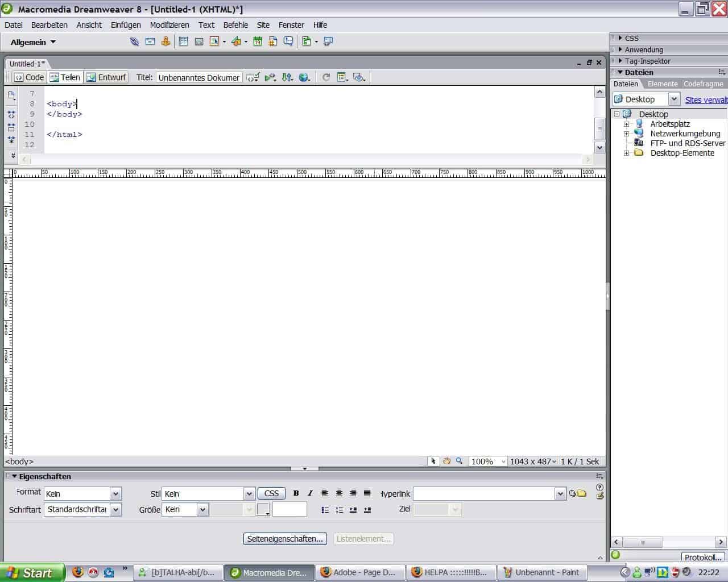
Task: Toggle italic formatting
Action: click(310, 493)
